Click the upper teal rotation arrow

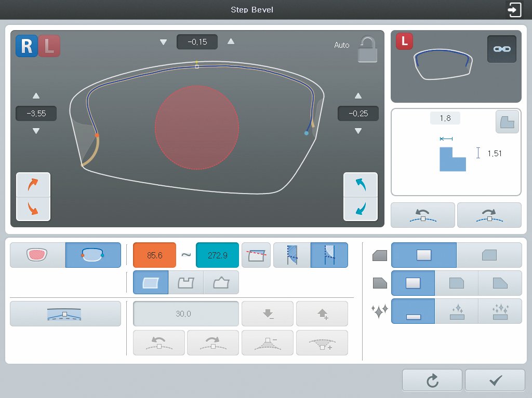(x=361, y=185)
